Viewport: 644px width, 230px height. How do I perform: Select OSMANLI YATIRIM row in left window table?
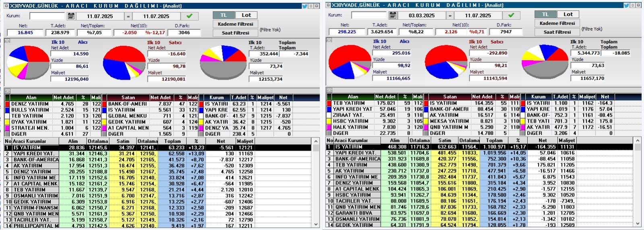click(158, 196)
